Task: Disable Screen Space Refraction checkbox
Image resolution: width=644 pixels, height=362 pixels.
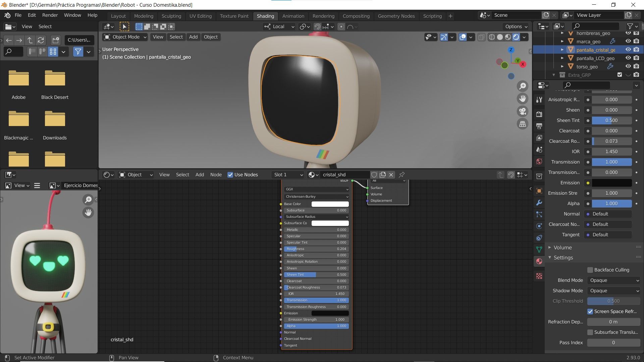Action: click(590, 311)
